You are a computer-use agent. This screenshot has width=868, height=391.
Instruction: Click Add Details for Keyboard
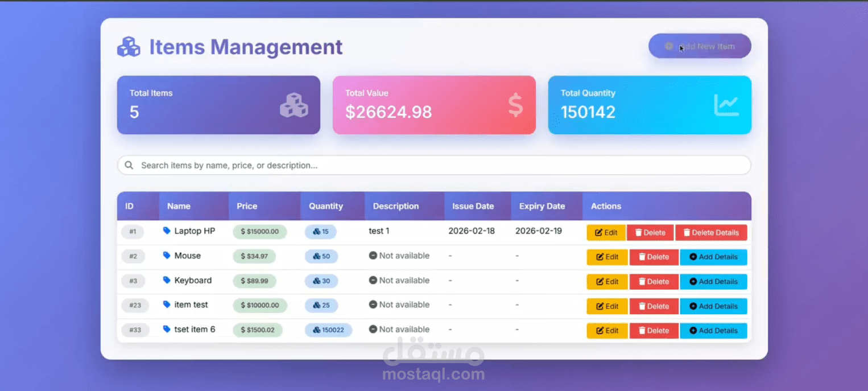(713, 281)
